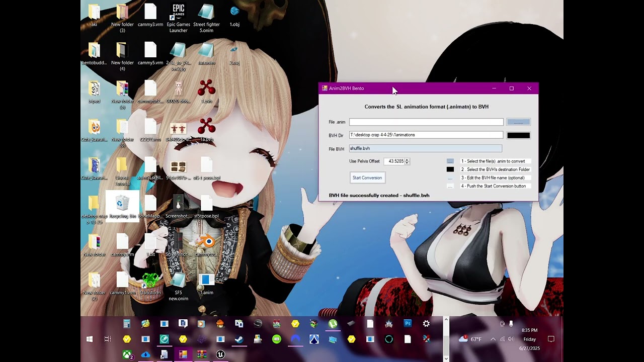
Task: Open the .anim file browse button
Action: (x=518, y=122)
